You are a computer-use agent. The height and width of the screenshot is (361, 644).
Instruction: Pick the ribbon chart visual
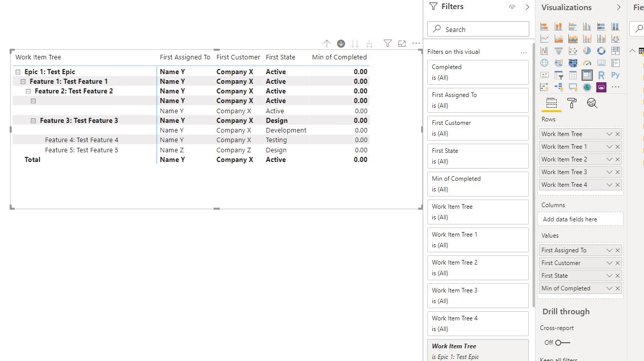click(x=616, y=39)
